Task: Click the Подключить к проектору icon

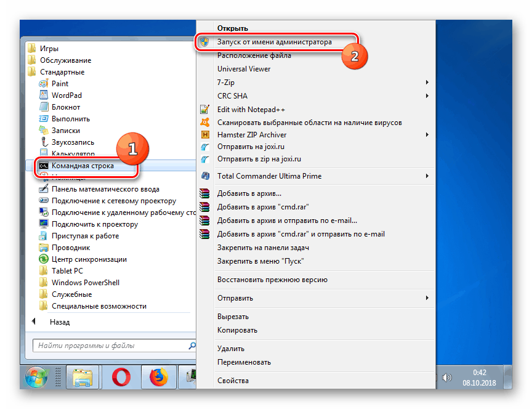Action: (x=44, y=224)
